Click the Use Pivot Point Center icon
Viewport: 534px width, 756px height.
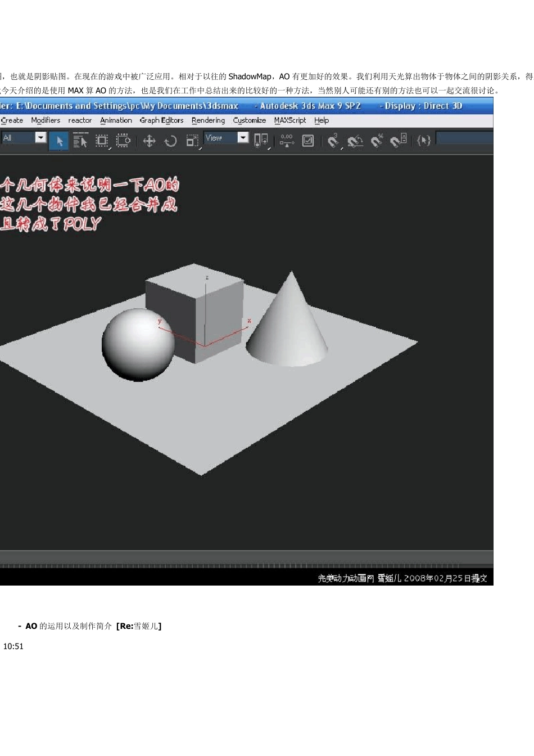[x=261, y=141]
